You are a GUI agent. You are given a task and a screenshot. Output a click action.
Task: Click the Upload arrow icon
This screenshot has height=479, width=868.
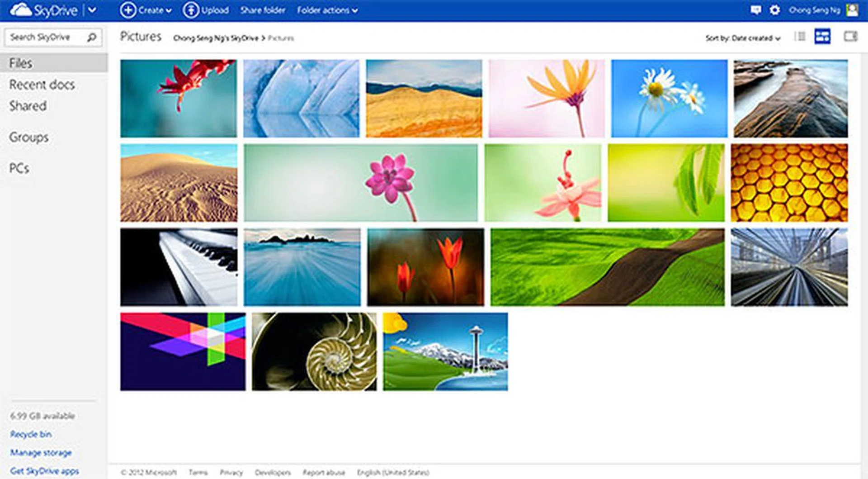190,10
